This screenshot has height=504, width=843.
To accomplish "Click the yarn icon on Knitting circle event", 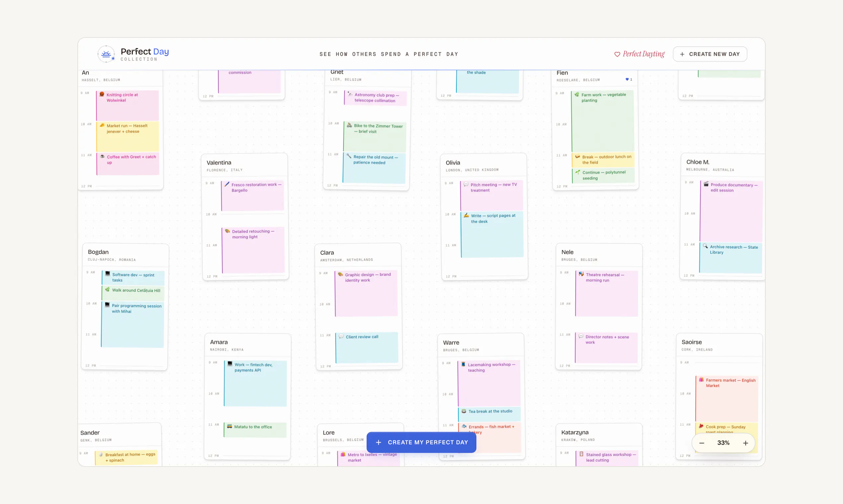I will pyautogui.click(x=102, y=94).
